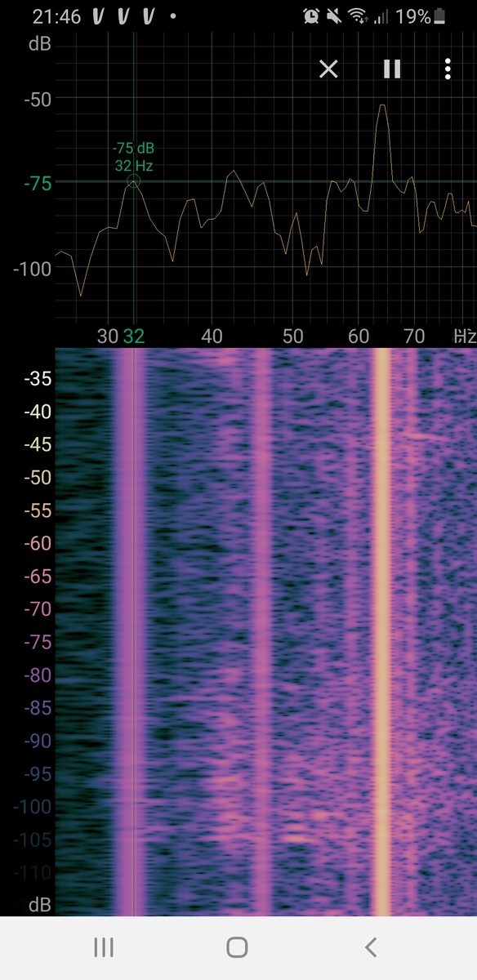
Task: Tap the 70 Hz frequency axis label
Action: point(414,336)
